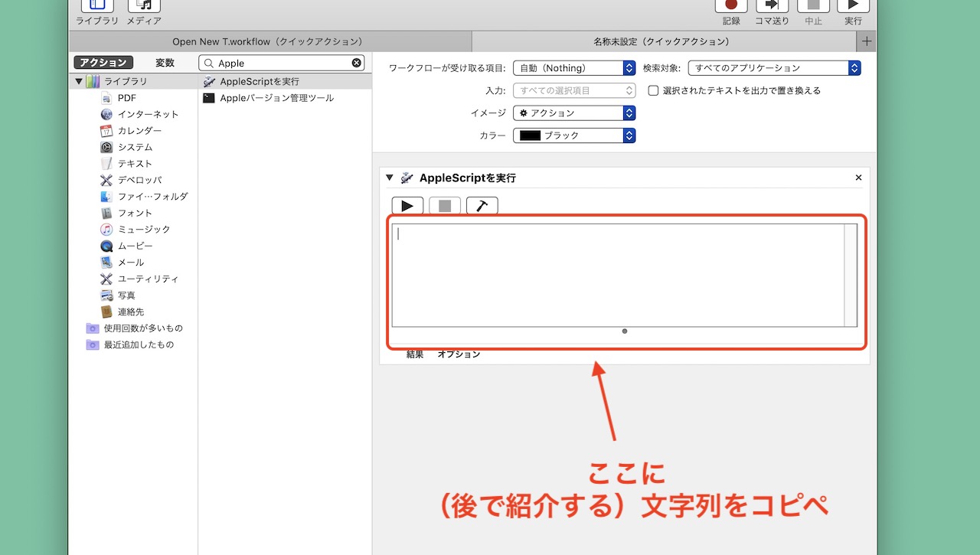980x555 pixels.
Task: Select フォント category icon
Action: click(x=106, y=213)
